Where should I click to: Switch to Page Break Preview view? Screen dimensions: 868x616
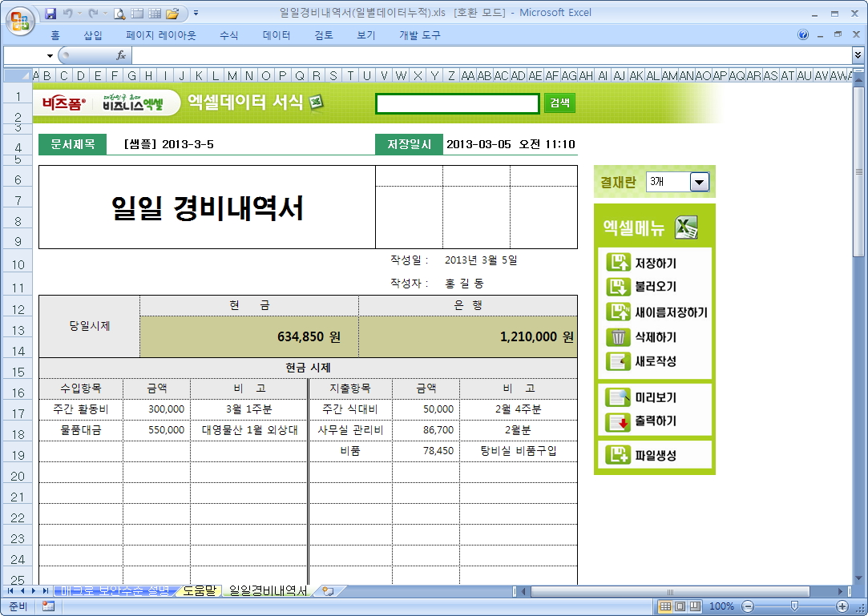(695, 606)
